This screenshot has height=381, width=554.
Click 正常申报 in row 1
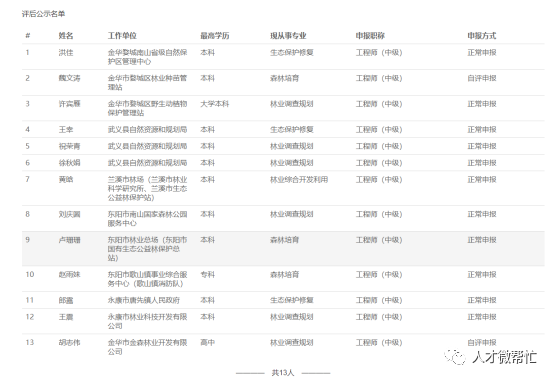pyautogui.click(x=482, y=53)
